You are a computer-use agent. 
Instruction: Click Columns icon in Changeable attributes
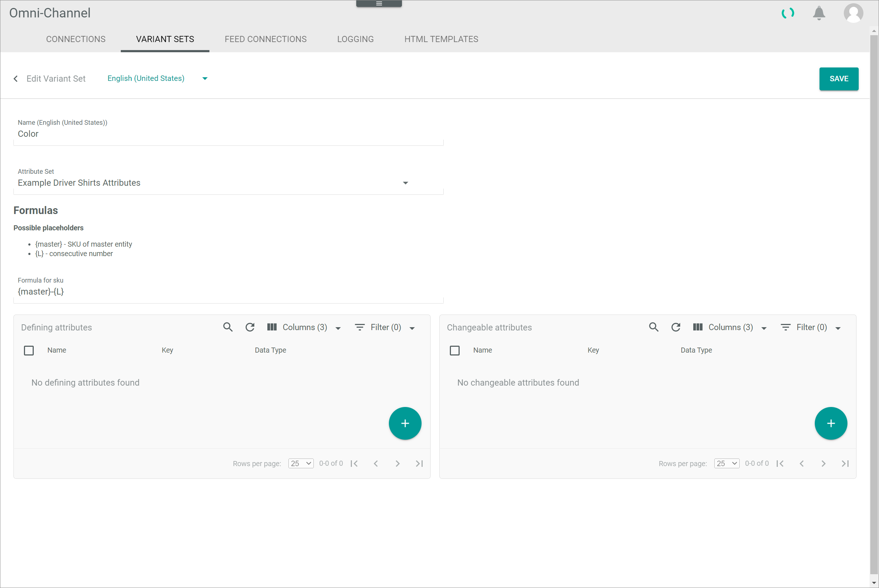tap(698, 328)
